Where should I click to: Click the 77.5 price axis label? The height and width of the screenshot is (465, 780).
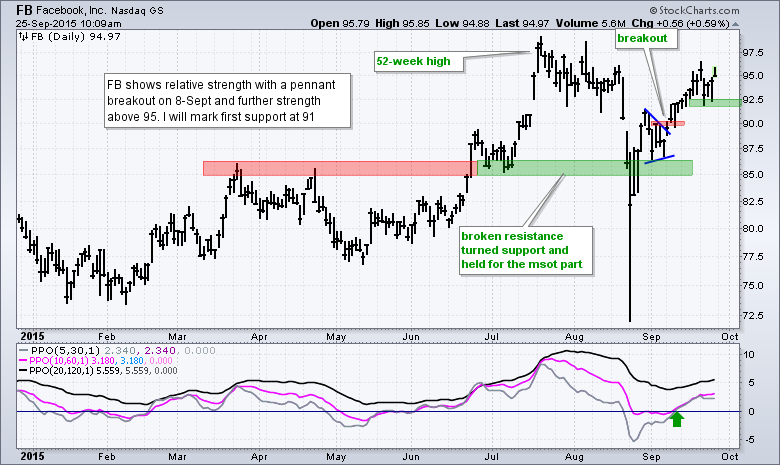pos(753,257)
